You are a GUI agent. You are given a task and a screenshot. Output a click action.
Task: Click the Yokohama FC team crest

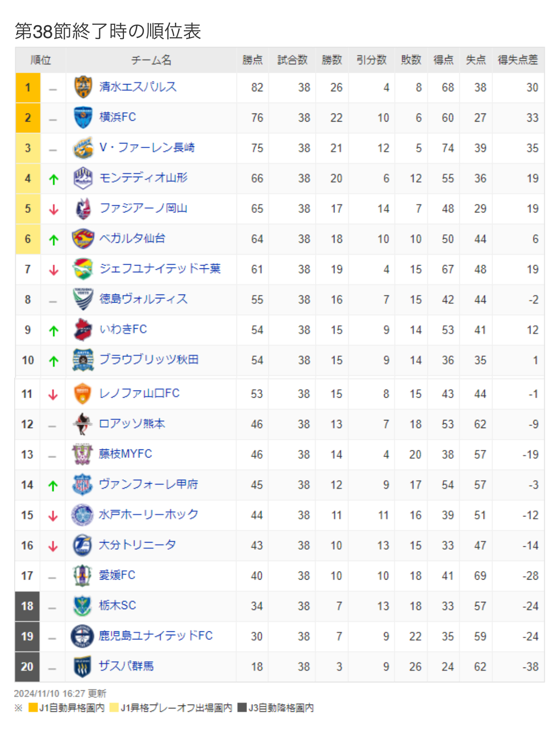tap(83, 118)
